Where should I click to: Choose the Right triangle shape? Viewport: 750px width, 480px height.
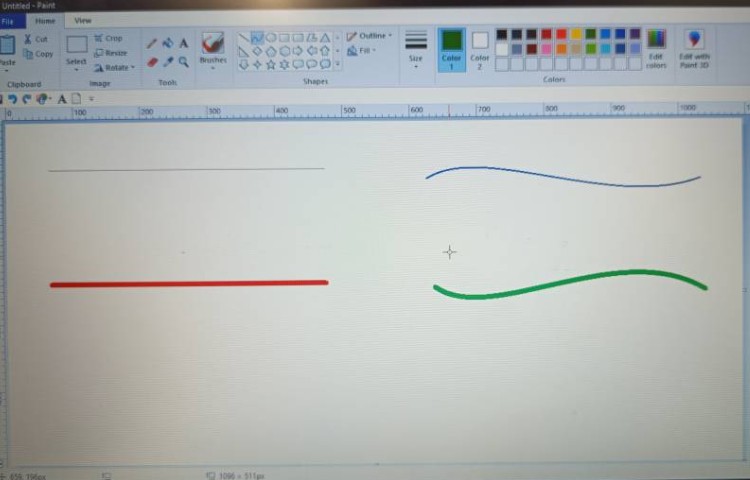pyautogui.click(x=243, y=51)
